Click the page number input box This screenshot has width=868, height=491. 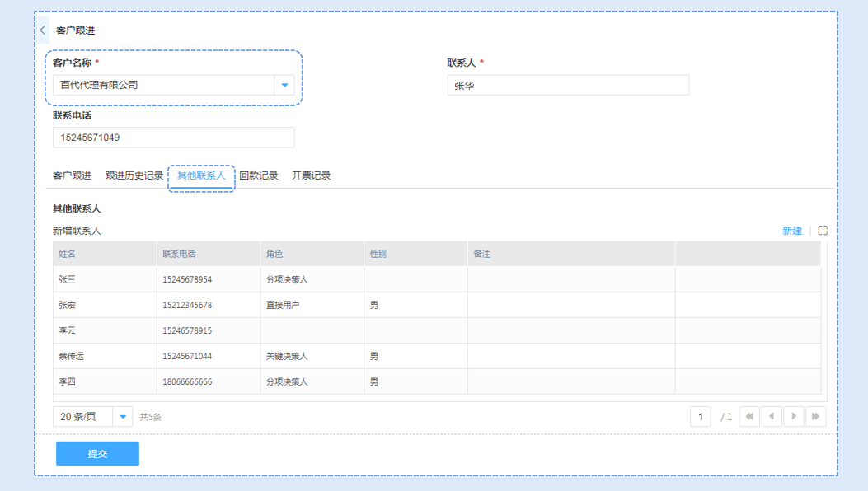coord(700,417)
